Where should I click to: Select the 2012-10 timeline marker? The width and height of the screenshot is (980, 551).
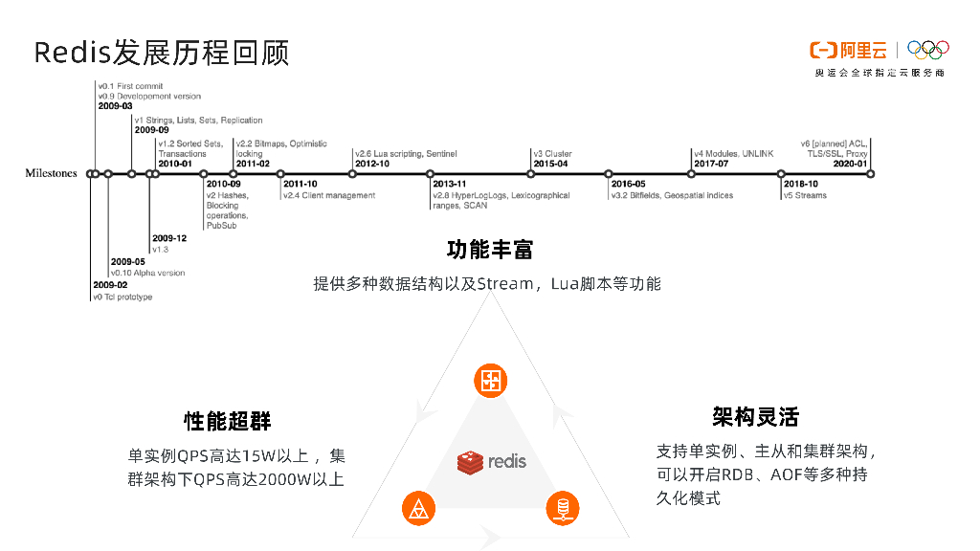pos(352,174)
